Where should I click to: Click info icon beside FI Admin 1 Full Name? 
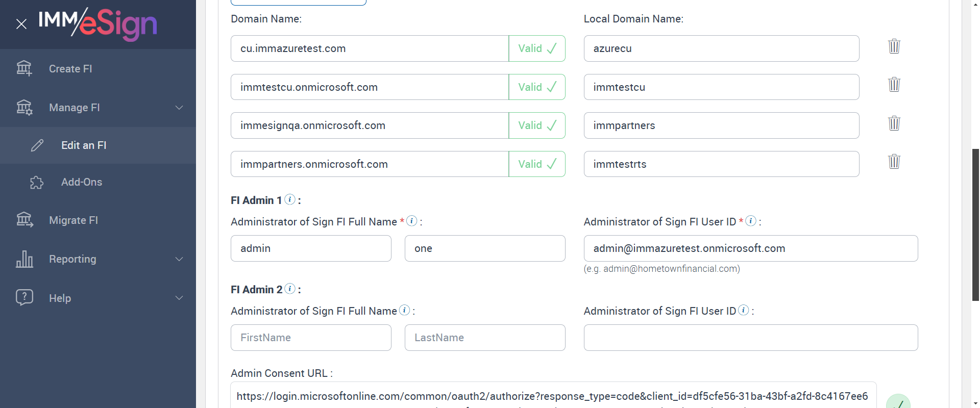412,221
